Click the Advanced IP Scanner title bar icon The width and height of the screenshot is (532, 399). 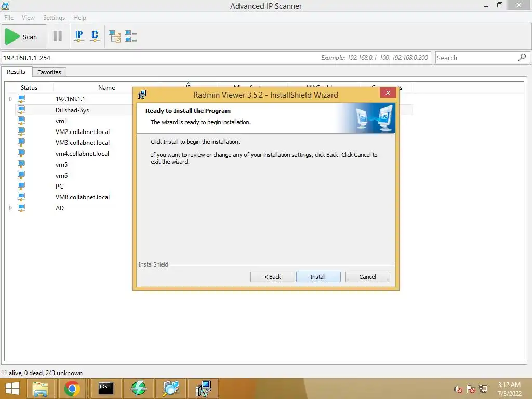[x=5, y=5]
